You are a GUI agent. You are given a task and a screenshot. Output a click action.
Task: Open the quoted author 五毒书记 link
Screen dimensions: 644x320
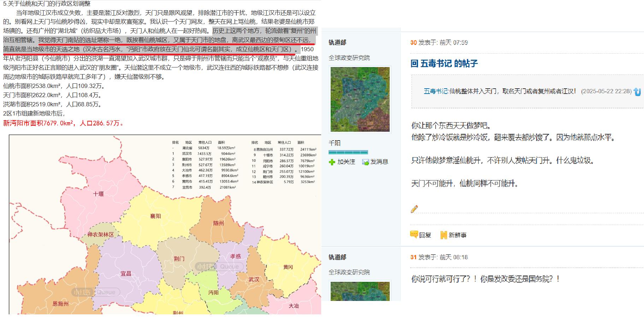(x=436, y=91)
